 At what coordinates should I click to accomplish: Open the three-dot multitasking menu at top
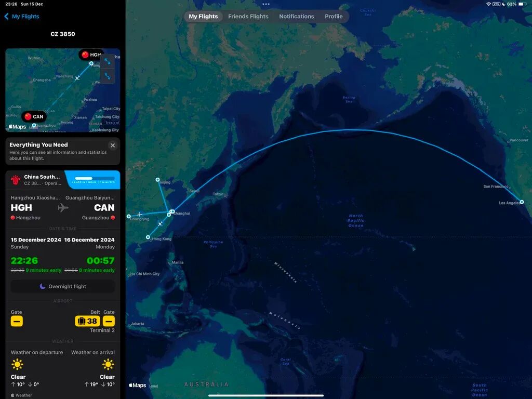tap(266, 4)
